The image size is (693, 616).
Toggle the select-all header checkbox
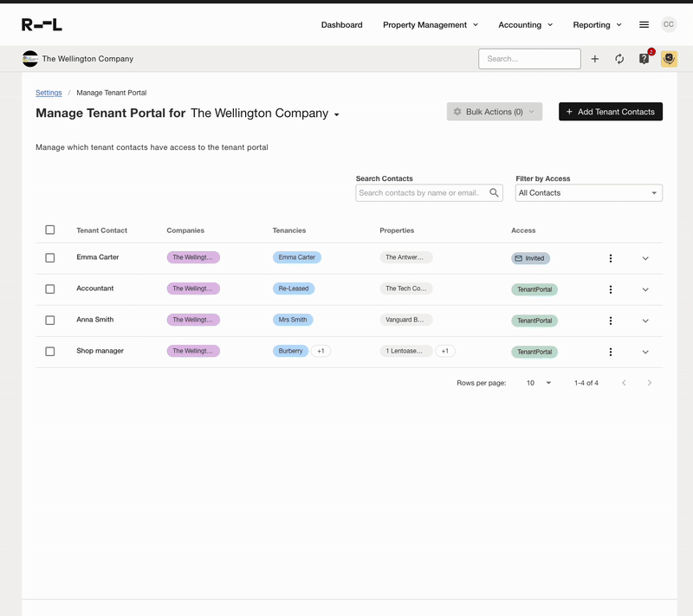tap(50, 230)
